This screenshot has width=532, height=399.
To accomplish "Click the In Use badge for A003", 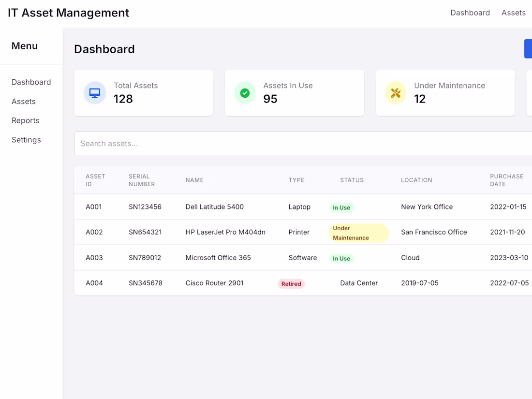I will pos(341,259).
